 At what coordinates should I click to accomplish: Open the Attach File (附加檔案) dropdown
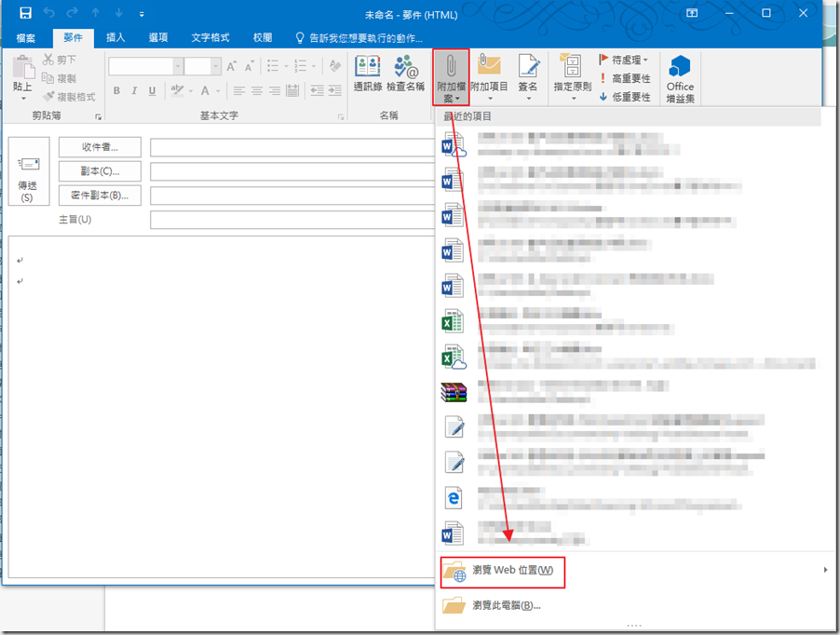click(451, 76)
